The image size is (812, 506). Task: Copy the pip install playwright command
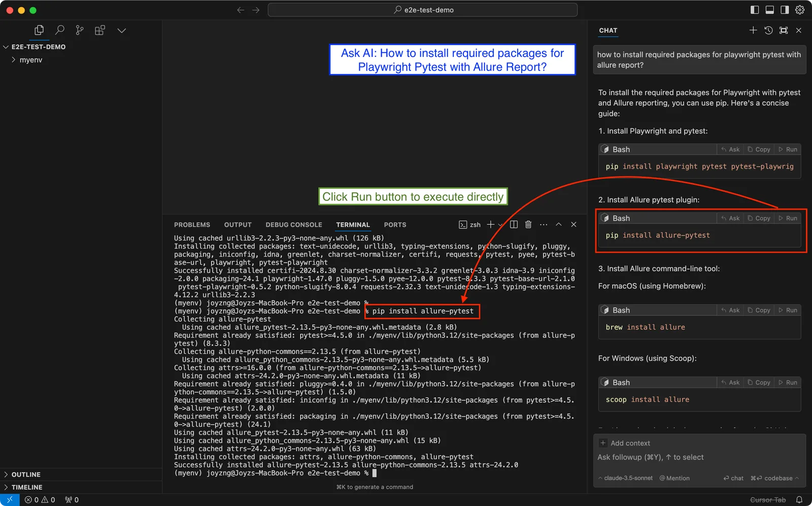[x=759, y=150]
